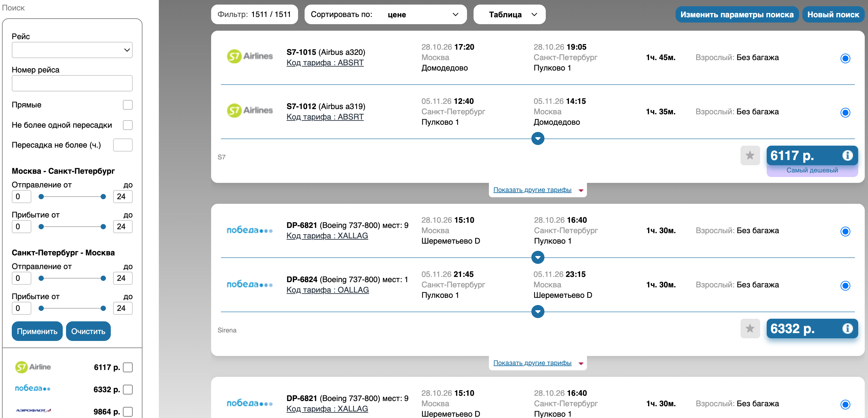Enable the Прямые checkbox

128,105
